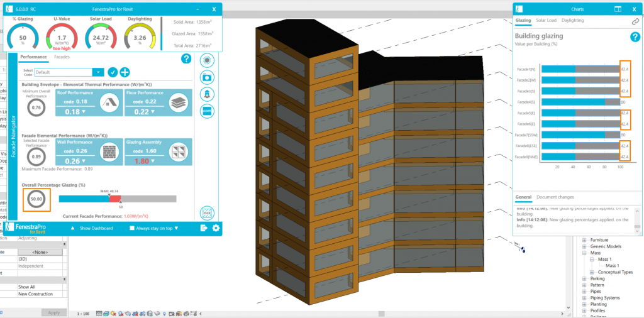Click the Glazing Assembly window icon
The width and height of the screenshot is (644, 318).
pos(179,152)
